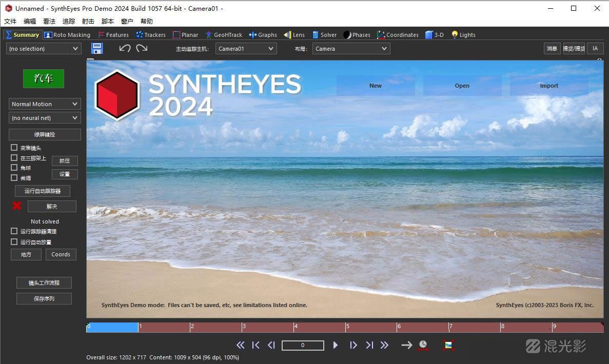This screenshot has height=364, width=609.
Task: Click the redo arrow icon
Action: 142,49
